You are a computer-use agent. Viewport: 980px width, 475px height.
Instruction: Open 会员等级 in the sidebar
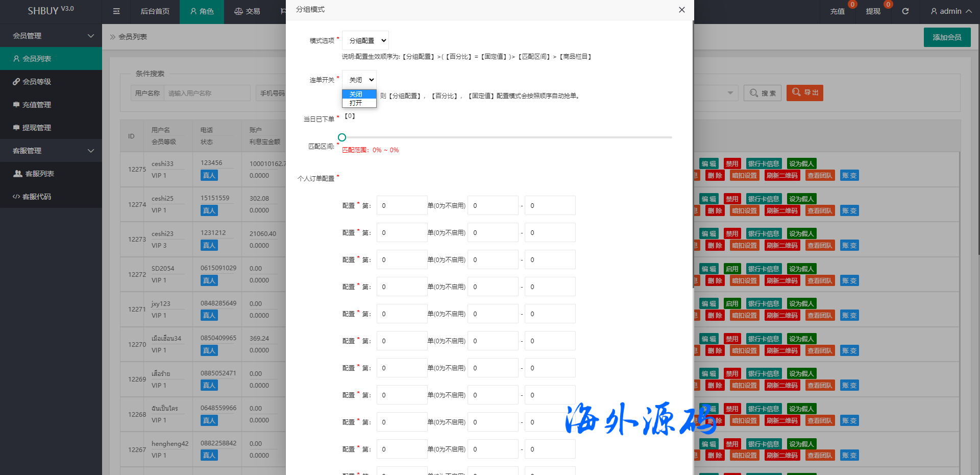(37, 82)
